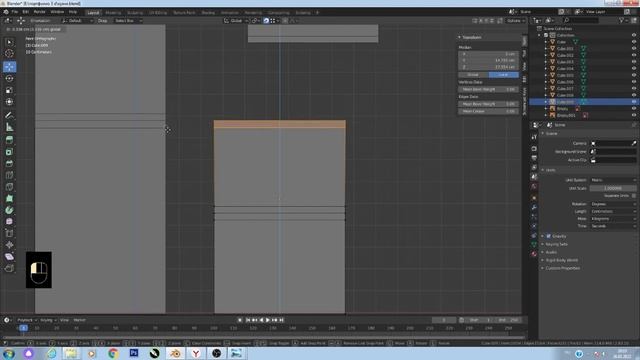Click the Unit Scale value field
The image size is (640, 360).
pos(613,188)
